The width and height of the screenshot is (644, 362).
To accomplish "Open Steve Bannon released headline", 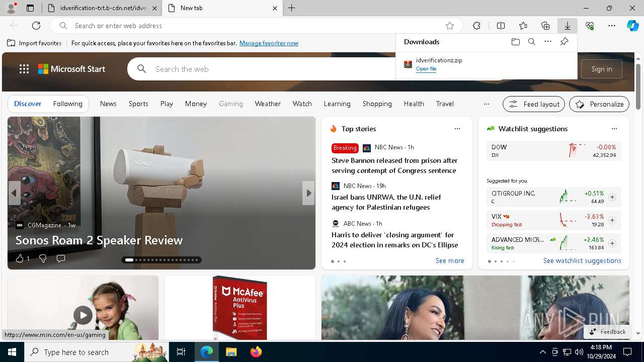I will (394, 165).
